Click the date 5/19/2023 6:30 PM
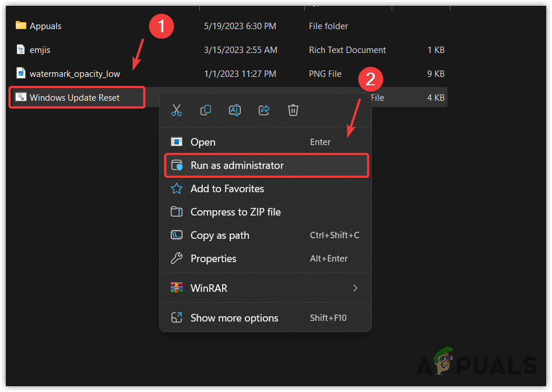The height and width of the screenshot is (392, 552). pyautogui.click(x=240, y=26)
